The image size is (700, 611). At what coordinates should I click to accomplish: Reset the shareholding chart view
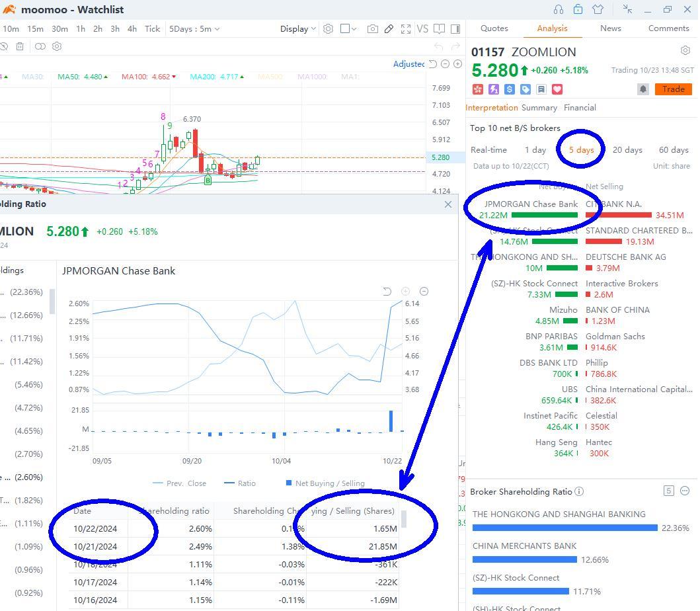click(387, 292)
